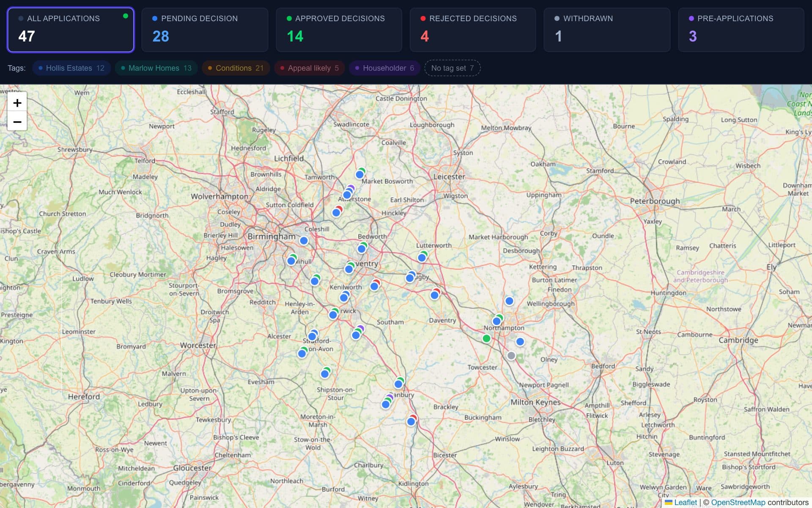This screenshot has width=812, height=508.
Task: Toggle the Conditions tag filter
Action: (x=236, y=68)
